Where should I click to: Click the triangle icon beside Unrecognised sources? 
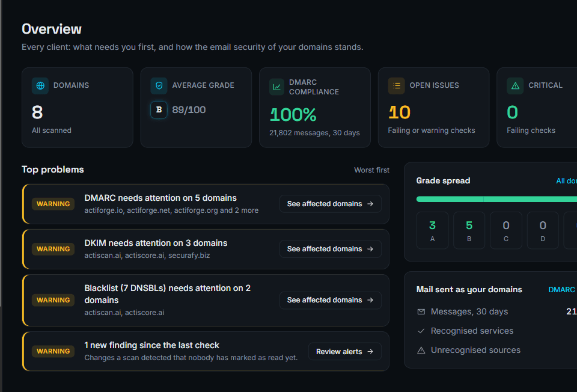[x=421, y=350]
